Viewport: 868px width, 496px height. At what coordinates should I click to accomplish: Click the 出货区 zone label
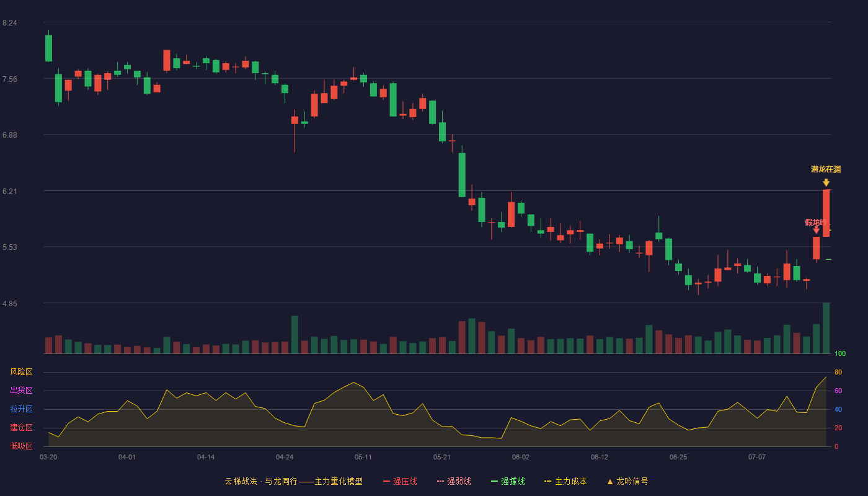pyautogui.click(x=21, y=391)
